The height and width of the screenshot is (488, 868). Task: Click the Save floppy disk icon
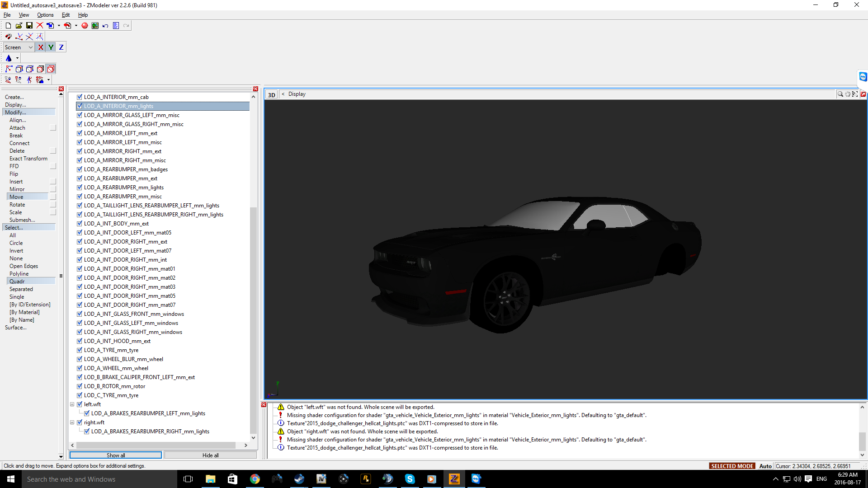tap(29, 26)
